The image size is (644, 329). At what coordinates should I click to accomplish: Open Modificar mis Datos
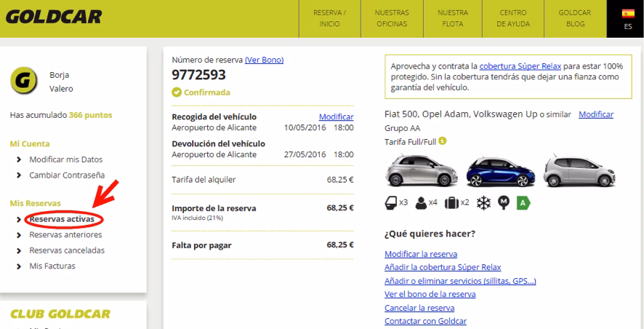[x=65, y=159]
